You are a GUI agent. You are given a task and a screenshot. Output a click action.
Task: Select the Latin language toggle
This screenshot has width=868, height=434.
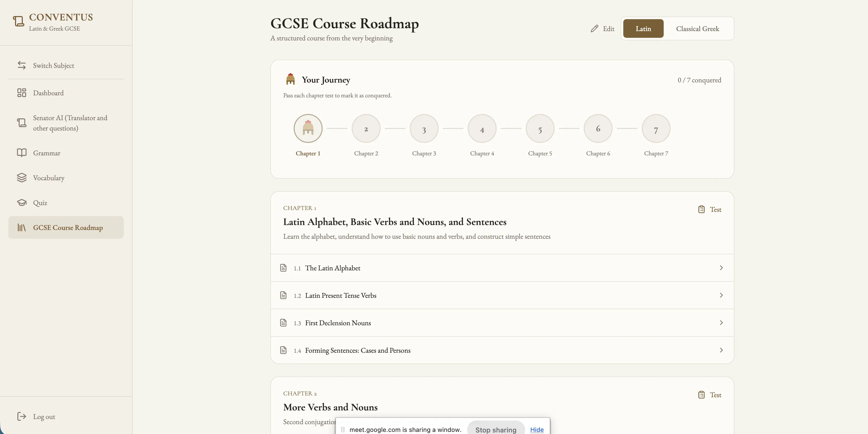coord(643,29)
